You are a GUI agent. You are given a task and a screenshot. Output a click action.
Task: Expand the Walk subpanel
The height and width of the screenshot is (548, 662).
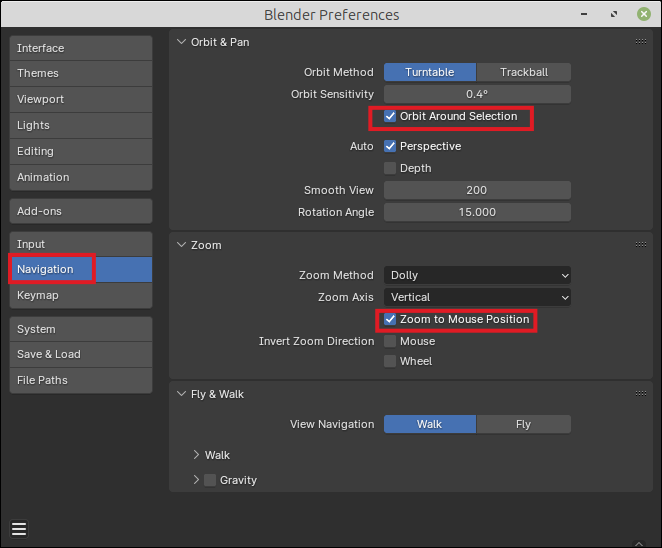click(196, 455)
